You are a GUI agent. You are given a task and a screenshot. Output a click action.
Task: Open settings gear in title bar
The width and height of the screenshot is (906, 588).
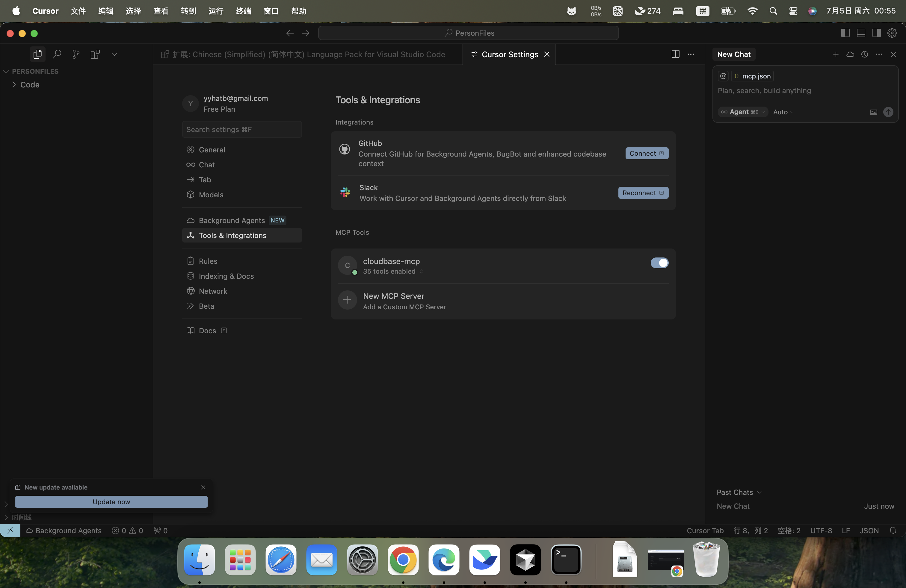(x=892, y=33)
